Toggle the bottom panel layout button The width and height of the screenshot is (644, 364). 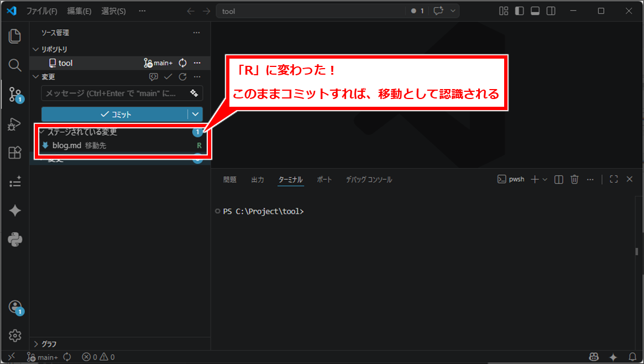(x=535, y=11)
